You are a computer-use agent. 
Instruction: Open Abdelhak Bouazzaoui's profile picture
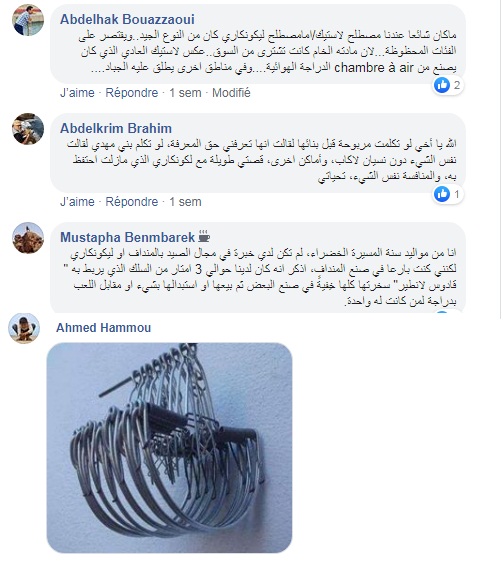(x=28, y=20)
